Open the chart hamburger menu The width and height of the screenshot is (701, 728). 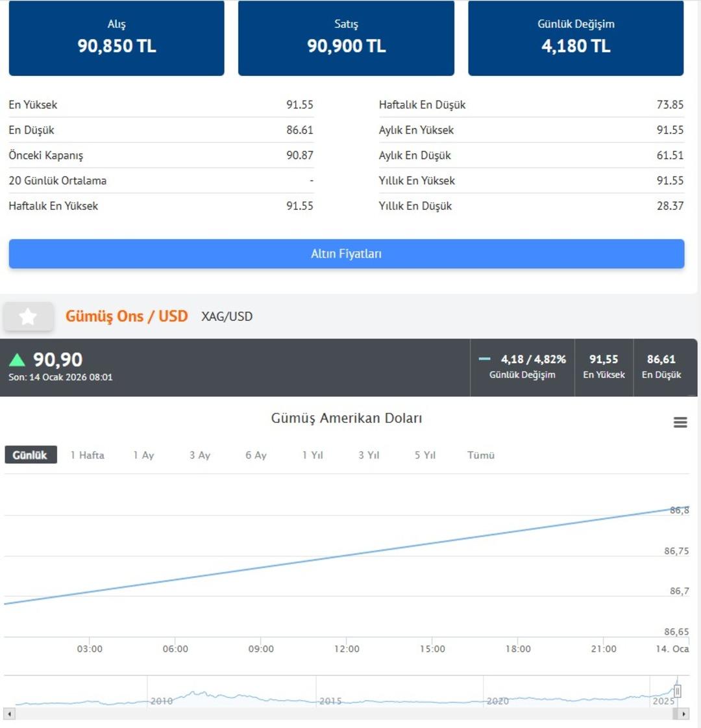coord(680,422)
